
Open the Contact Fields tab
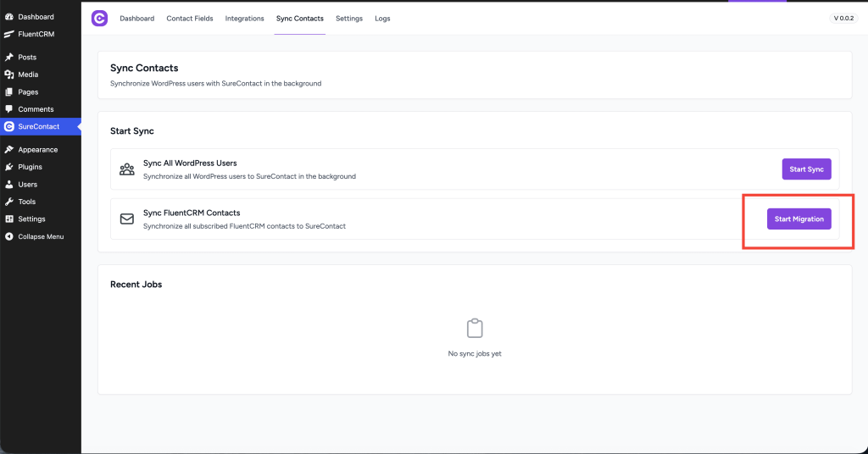[190, 19]
